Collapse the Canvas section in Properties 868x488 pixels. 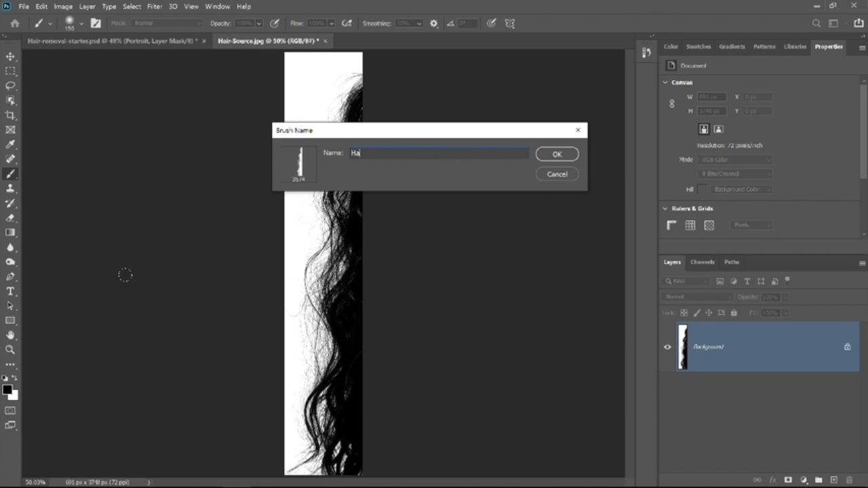(665, 83)
